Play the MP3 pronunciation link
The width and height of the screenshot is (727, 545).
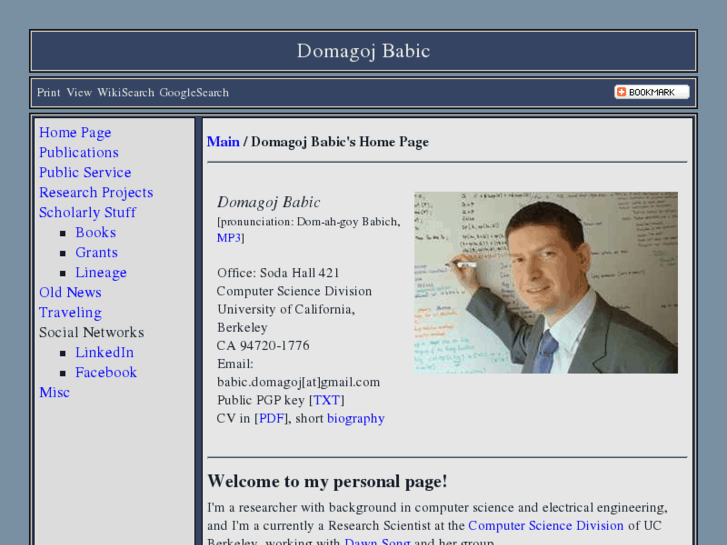click(229, 238)
